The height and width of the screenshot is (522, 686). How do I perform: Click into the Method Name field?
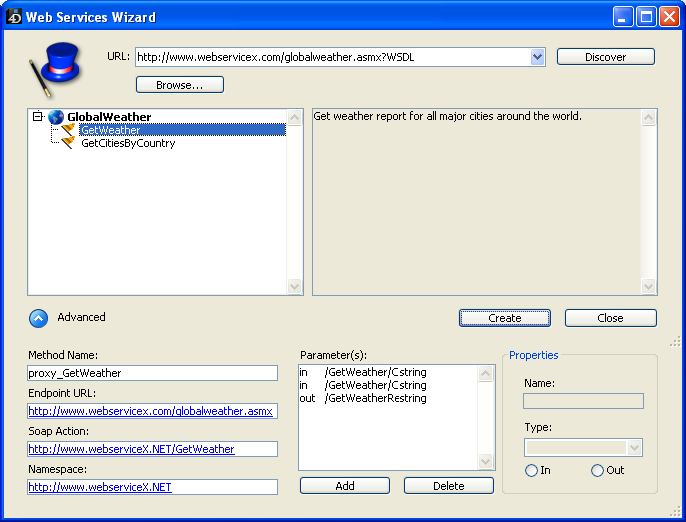coord(152,373)
